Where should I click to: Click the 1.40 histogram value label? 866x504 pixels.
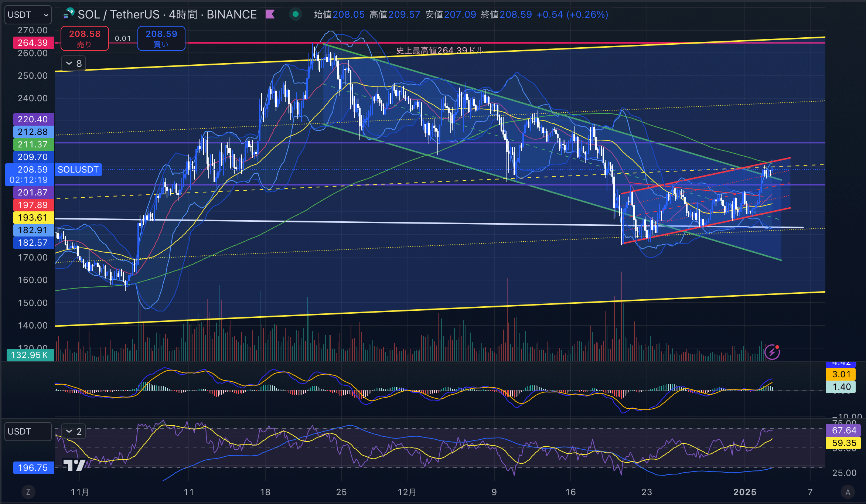841,387
